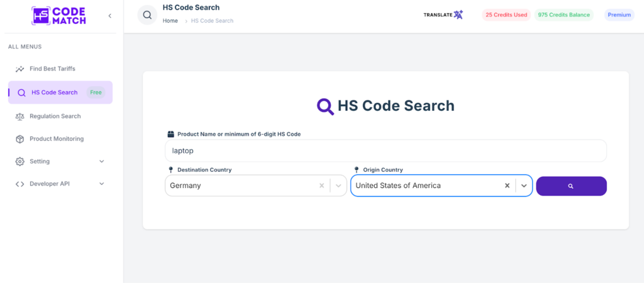The image size is (644, 283).
Task: Open the Translate language icon
Action: coord(458,14)
